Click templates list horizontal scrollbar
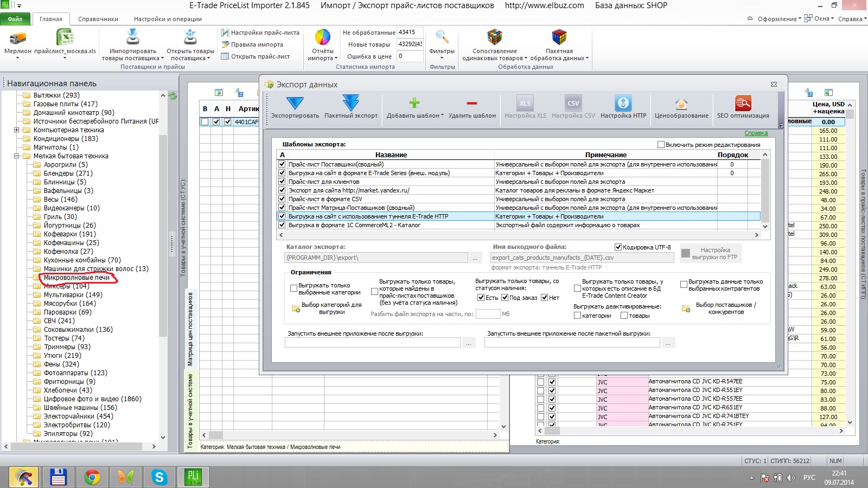The image size is (868, 488). click(518, 235)
